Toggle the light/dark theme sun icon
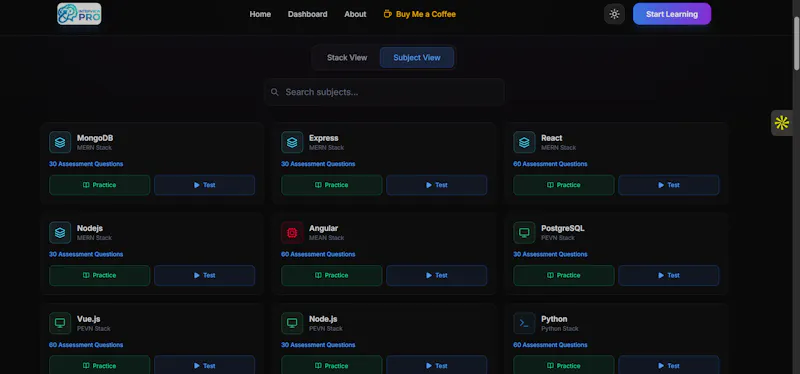800x374 pixels. pos(614,14)
